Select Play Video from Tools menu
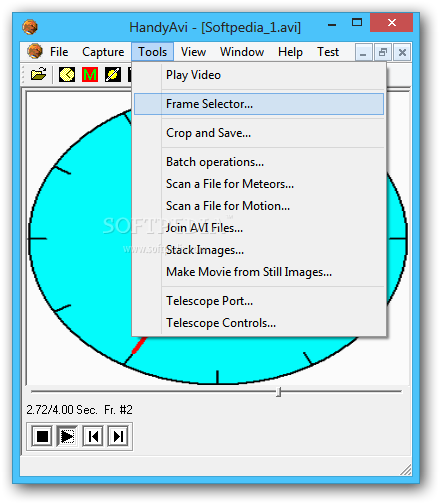The height and width of the screenshot is (504, 440). [x=259, y=75]
